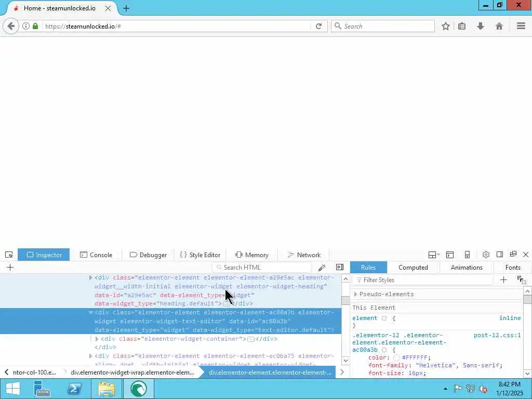Open the Debugger tab
Image resolution: width=532 pixels, height=399 pixels.
[x=148, y=255]
